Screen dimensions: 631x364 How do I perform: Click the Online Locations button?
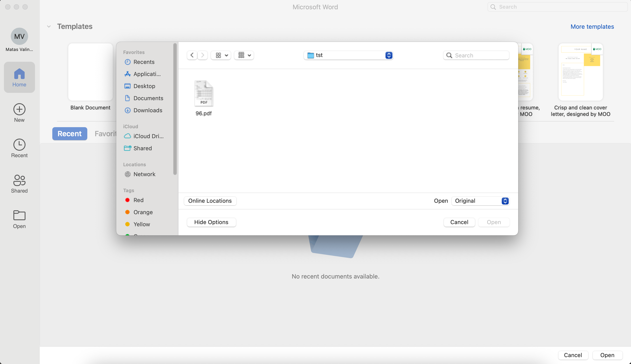coord(210,201)
